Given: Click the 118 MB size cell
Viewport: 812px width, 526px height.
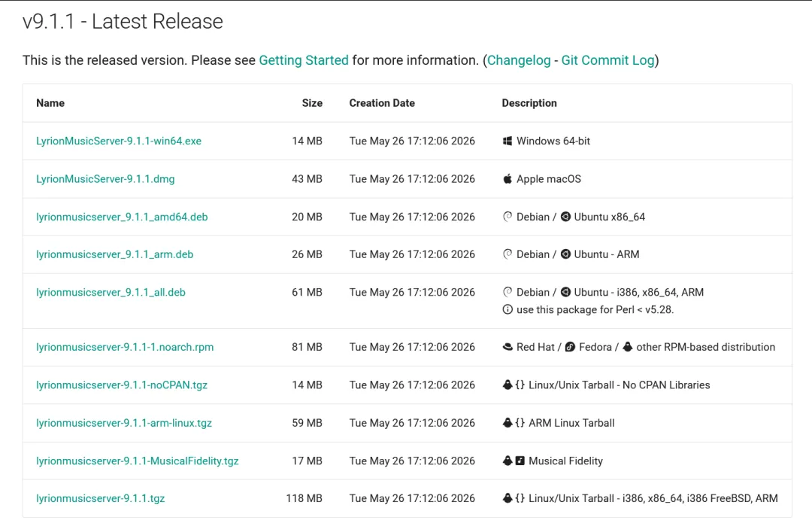Looking at the screenshot, I should 304,498.
